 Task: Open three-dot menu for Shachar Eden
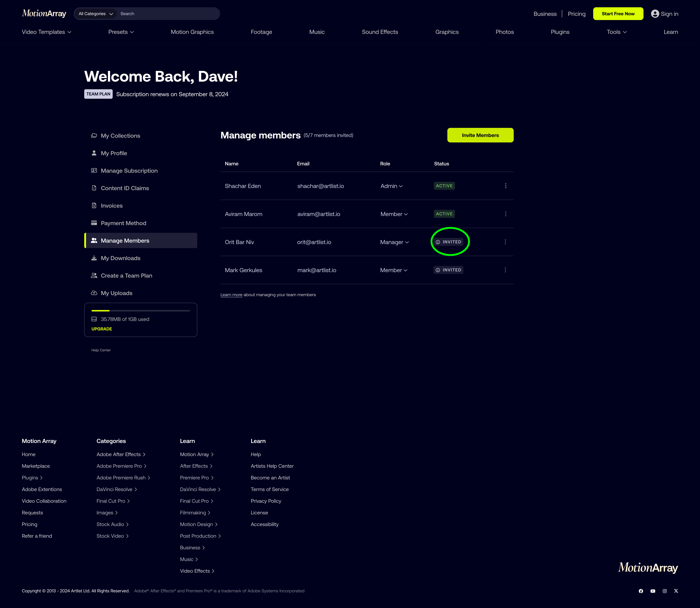point(505,186)
